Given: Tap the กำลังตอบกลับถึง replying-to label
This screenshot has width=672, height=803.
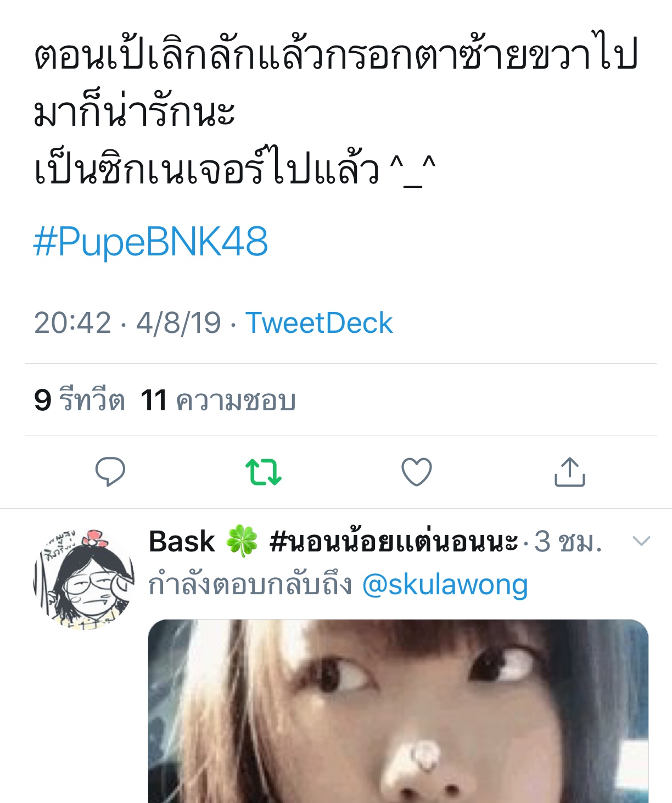Looking at the screenshot, I should coord(250,584).
